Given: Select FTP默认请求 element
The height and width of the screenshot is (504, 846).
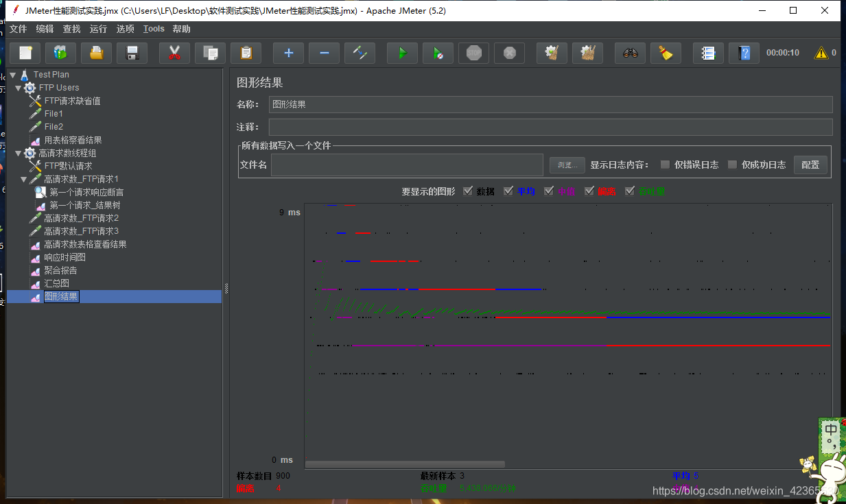Looking at the screenshot, I should click(x=68, y=166).
